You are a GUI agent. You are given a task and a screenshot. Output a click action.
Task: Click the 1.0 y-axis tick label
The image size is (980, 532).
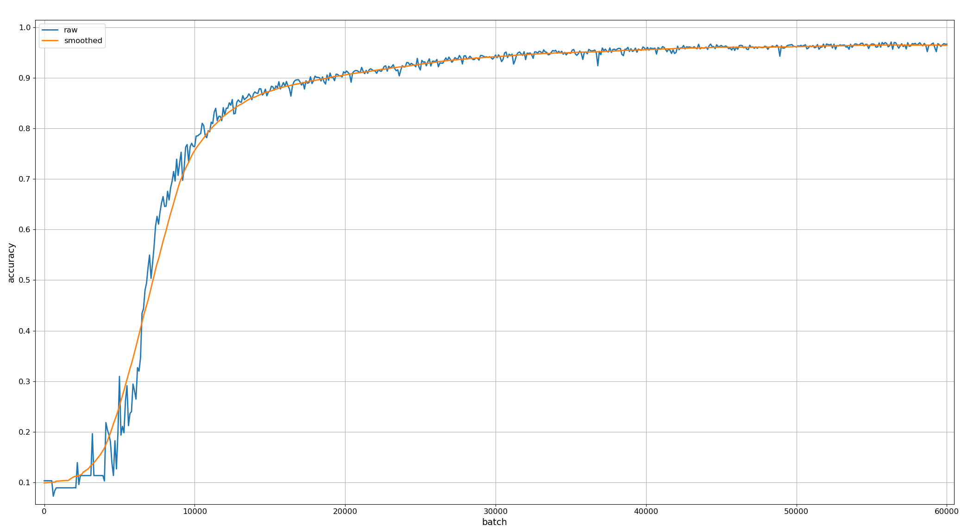(x=25, y=27)
